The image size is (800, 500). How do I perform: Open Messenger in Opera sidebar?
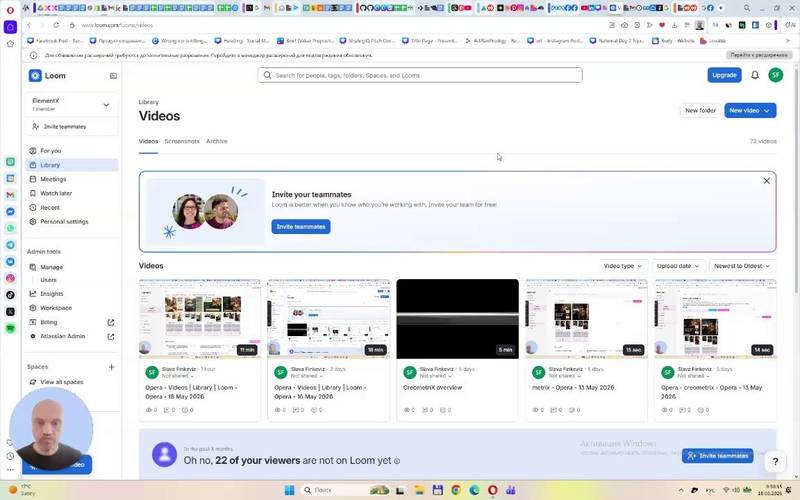(10, 212)
